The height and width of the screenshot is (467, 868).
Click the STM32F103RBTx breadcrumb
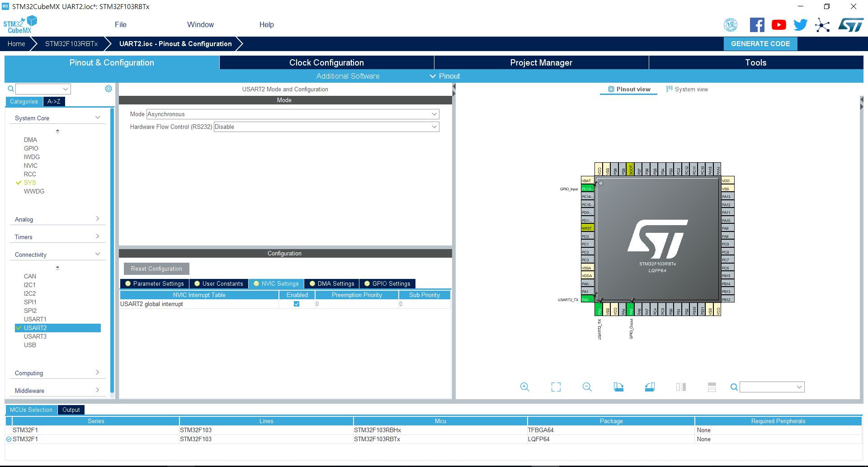(x=71, y=44)
